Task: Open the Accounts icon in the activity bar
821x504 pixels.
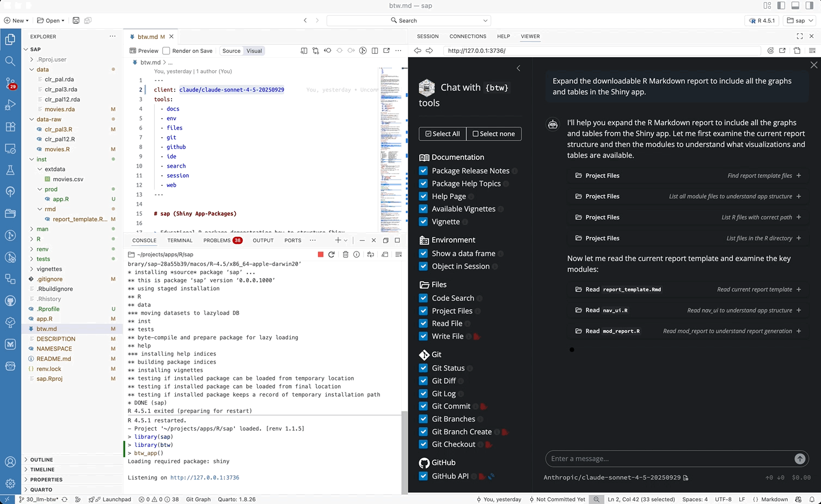Action: tap(10, 462)
